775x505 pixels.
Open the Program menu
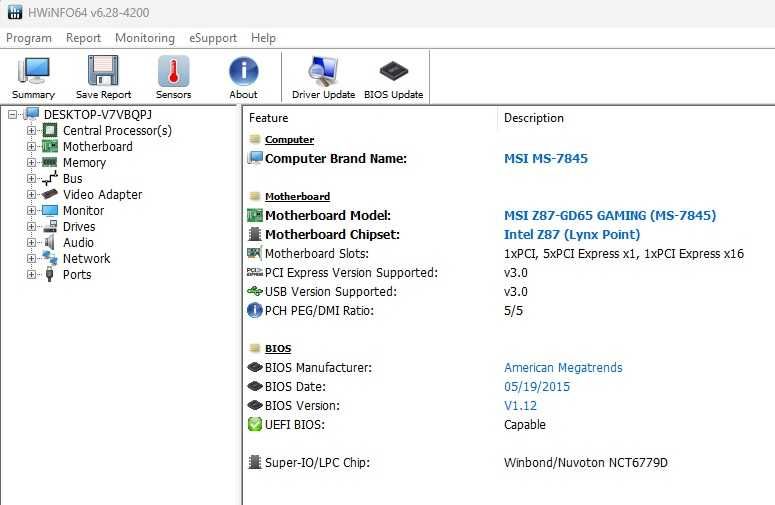pyautogui.click(x=29, y=38)
